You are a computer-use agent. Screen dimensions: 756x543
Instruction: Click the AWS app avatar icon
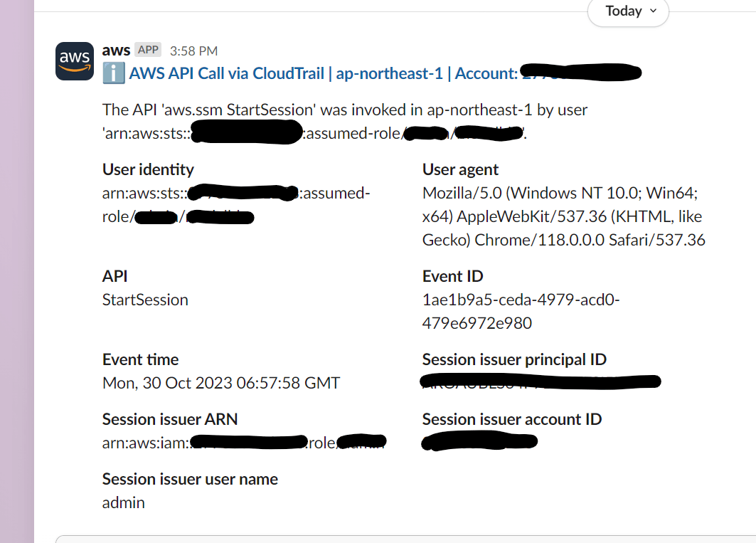(x=74, y=61)
